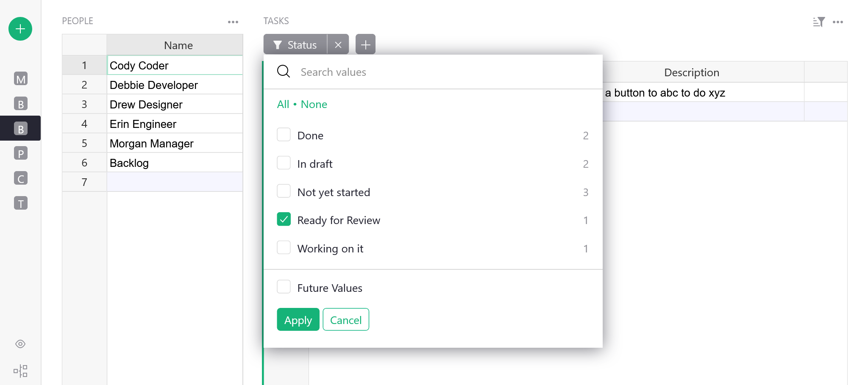
Task: Open the page marked P in sidebar
Action: 20,153
